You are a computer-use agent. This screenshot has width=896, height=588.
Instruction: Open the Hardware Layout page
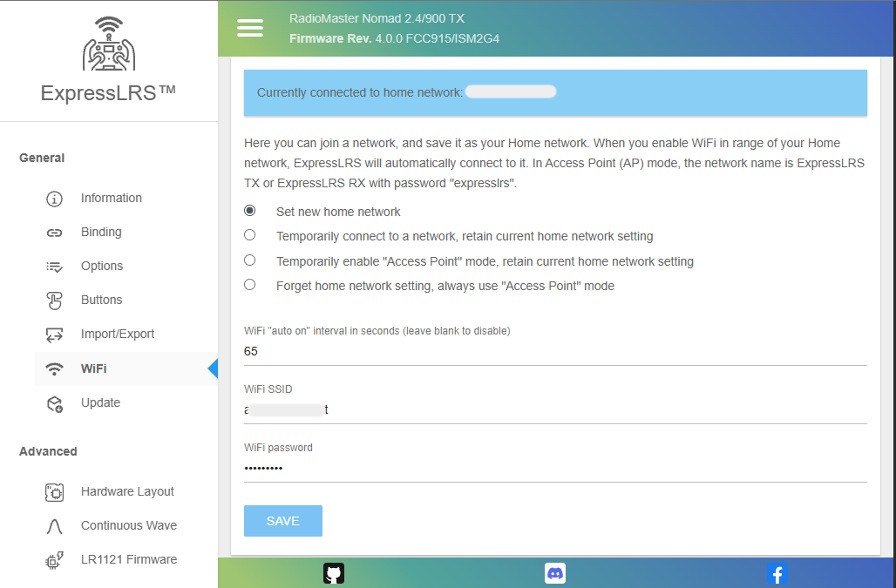127,492
